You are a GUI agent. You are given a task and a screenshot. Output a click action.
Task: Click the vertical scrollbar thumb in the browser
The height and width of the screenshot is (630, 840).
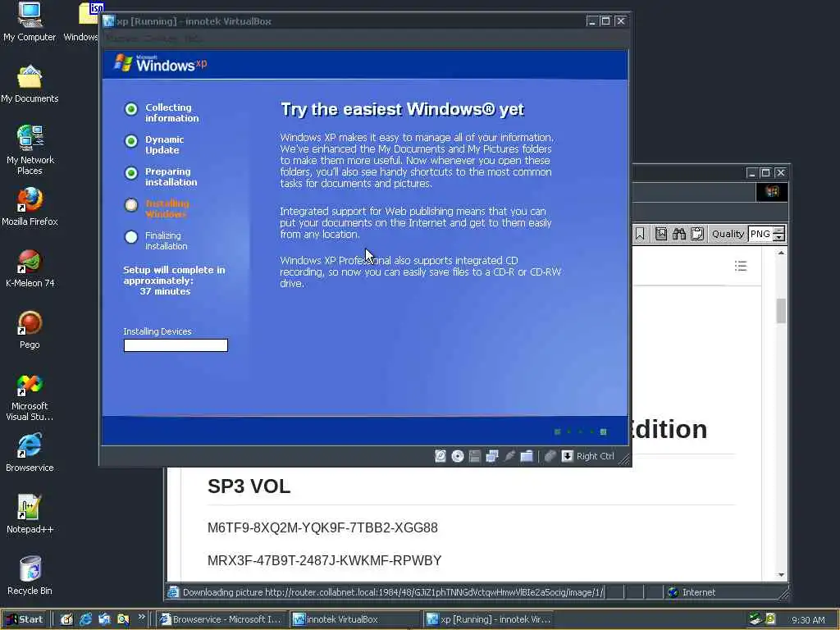(x=782, y=311)
